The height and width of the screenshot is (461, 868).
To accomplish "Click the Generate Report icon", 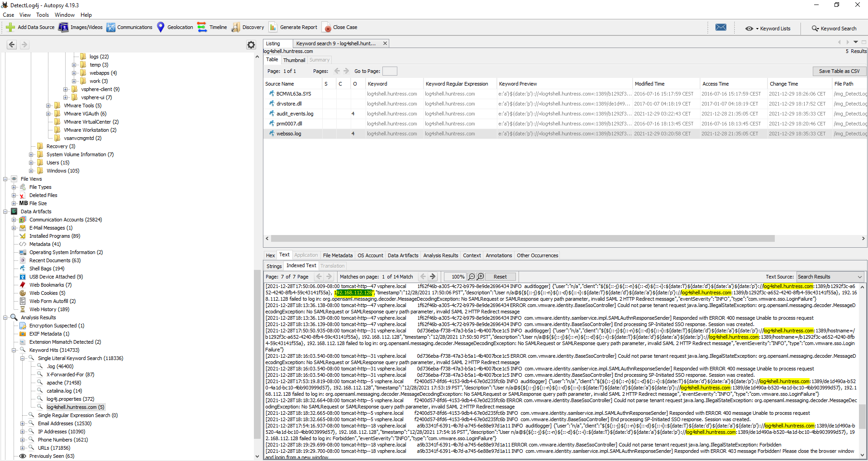I will tap(273, 27).
